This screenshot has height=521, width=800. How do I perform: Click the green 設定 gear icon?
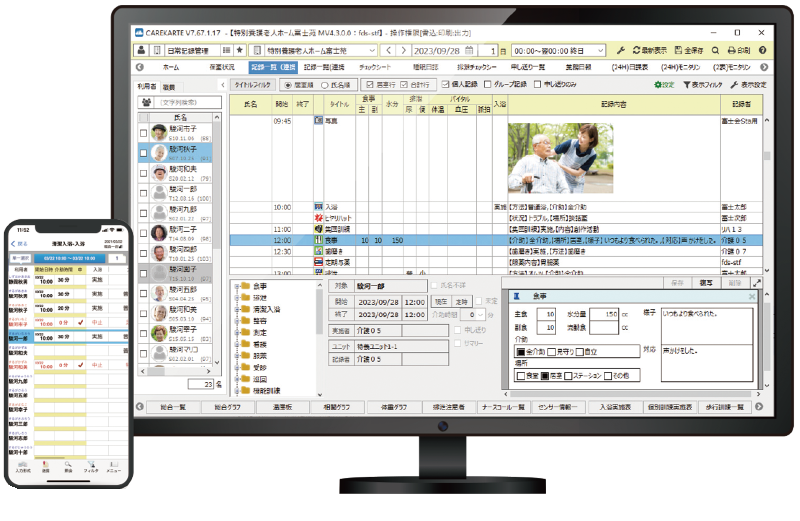tap(655, 86)
